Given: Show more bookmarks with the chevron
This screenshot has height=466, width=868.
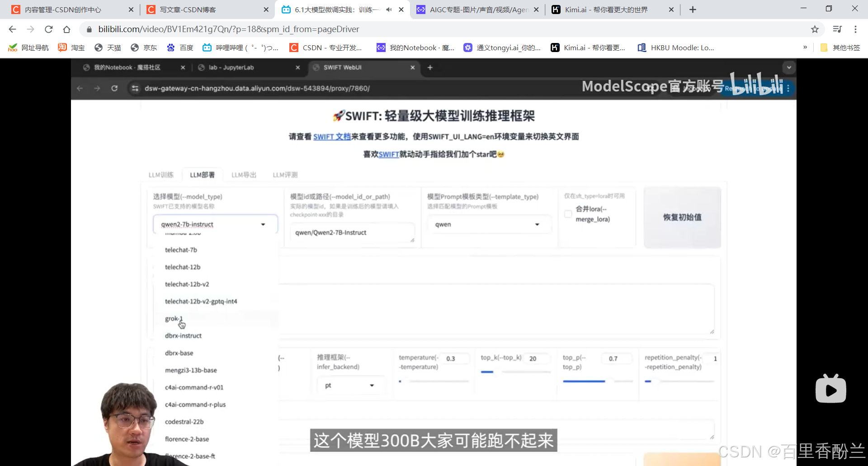Looking at the screenshot, I should point(805,48).
